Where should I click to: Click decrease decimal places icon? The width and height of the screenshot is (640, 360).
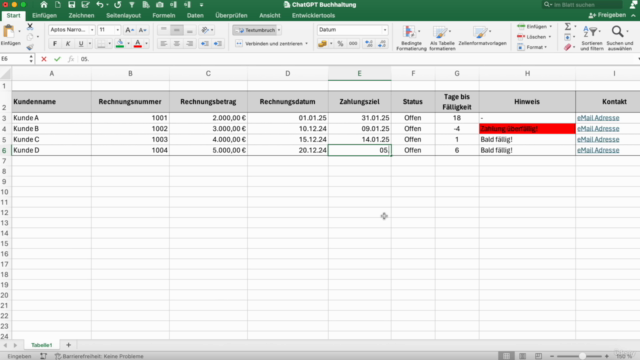click(382, 44)
